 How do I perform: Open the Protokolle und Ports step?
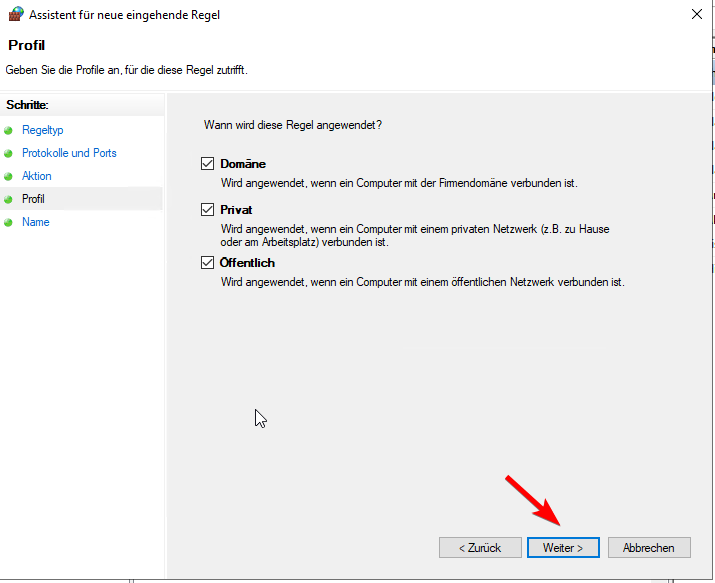[x=69, y=153]
